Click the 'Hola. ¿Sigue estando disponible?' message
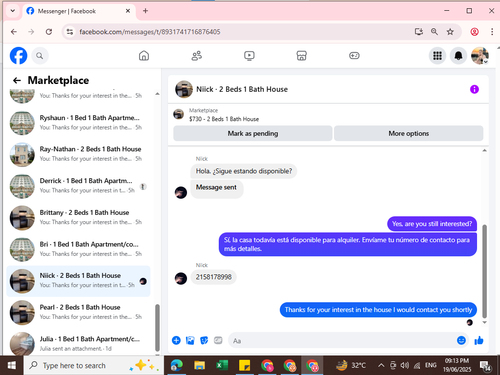The image size is (500, 375). [x=244, y=171]
